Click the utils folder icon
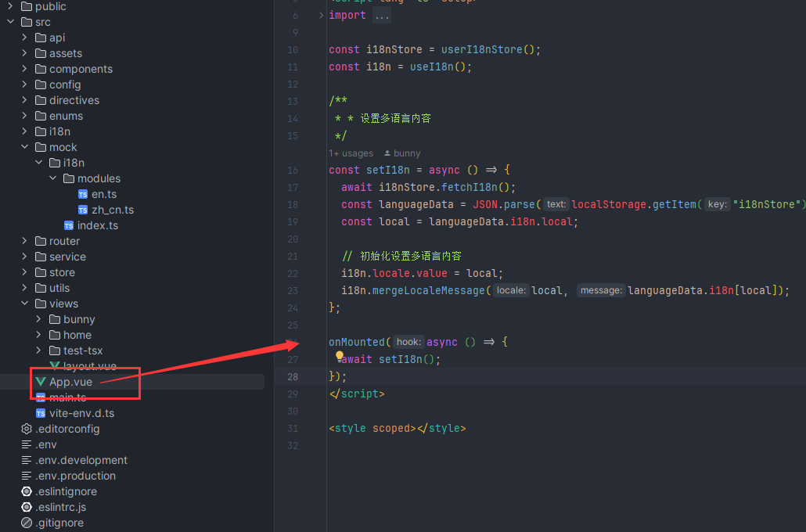806x532 pixels. click(x=41, y=288)
